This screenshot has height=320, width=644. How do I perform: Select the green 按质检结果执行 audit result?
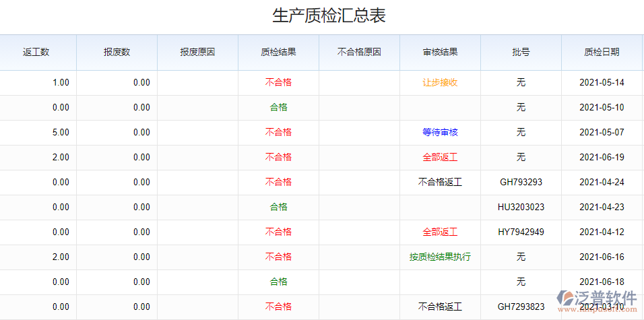(x=441, y=257)
